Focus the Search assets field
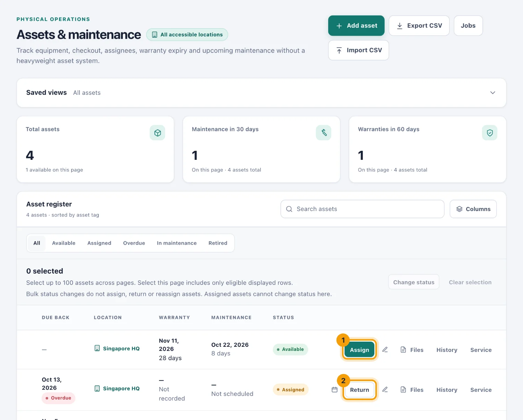523x420 pixels. pyautogui.click(x=362, y=209)
